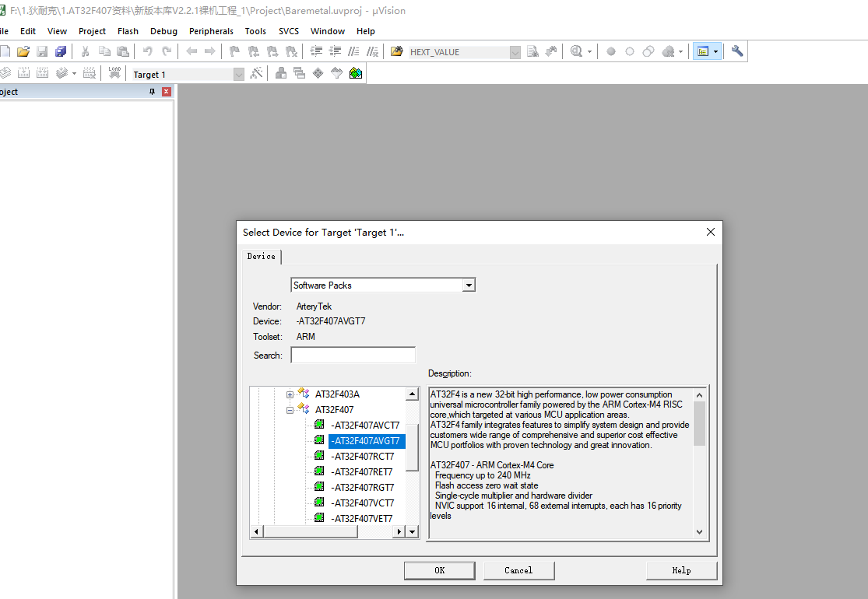The width and height of the screenshot is (868, 599).
Task: Open the Window menu
Action: click(328, 32)
